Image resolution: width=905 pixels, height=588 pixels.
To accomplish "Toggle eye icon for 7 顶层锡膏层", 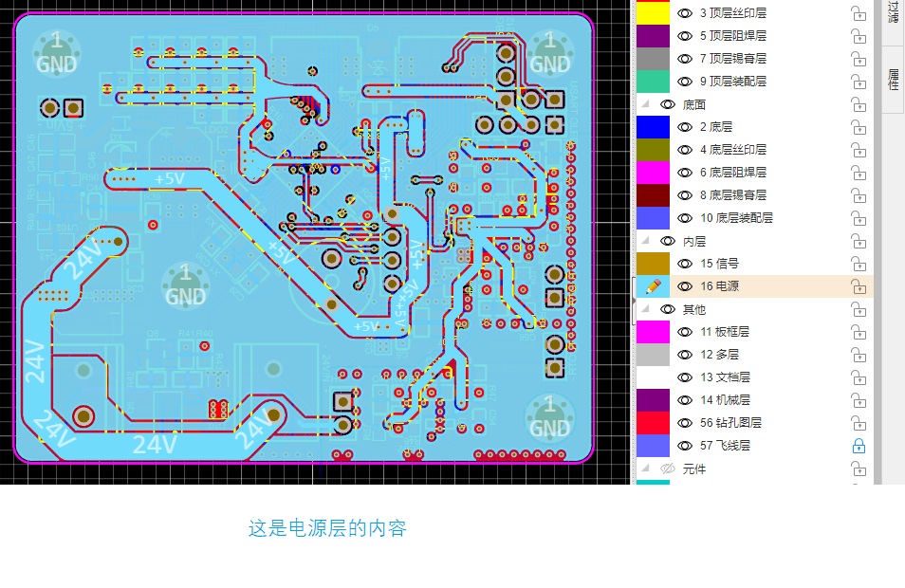I will click(x=685, y=59).
